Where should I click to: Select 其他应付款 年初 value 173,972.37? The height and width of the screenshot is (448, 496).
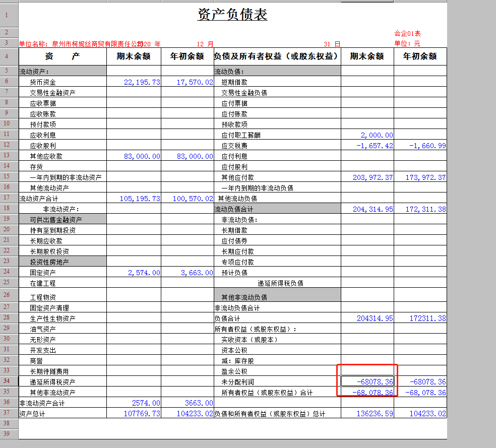point(420,177)
